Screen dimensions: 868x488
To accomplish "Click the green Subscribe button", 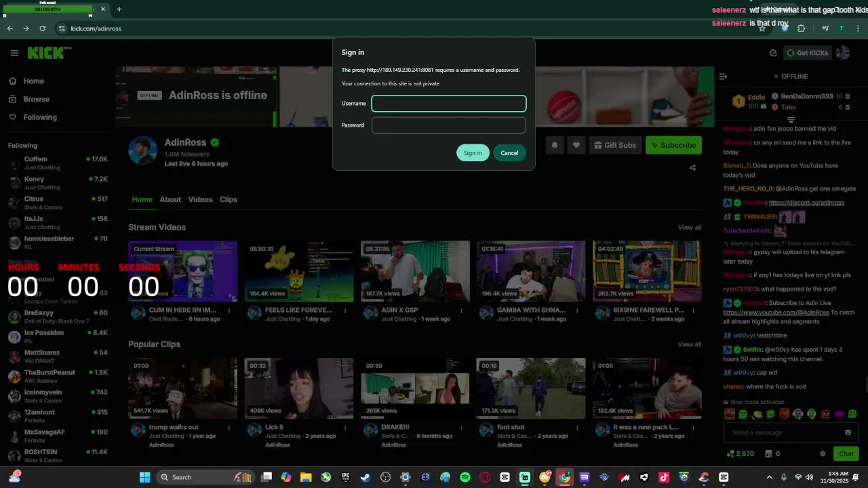I will point(673,145).
